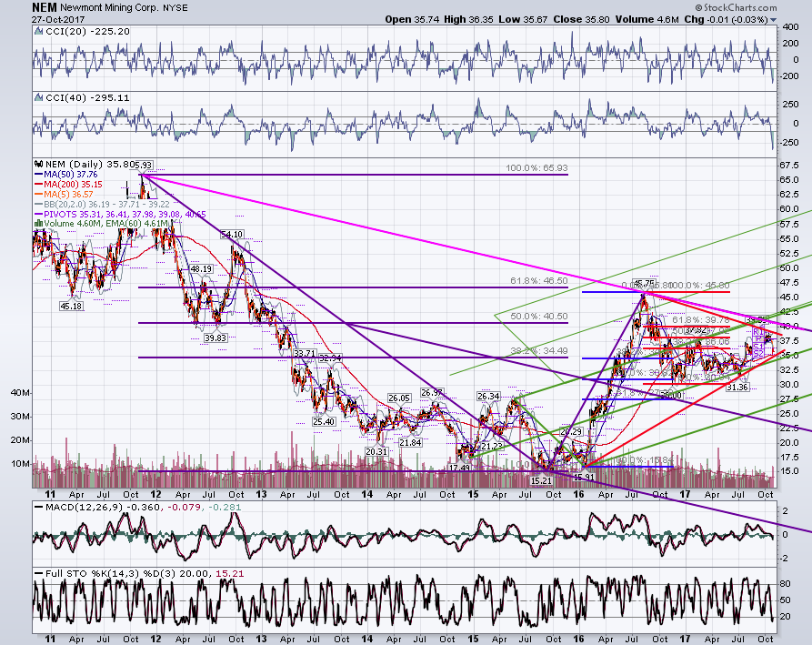Click the 21.84 price low label
Screen dimensions: 812x645
[x=409, y=443]
